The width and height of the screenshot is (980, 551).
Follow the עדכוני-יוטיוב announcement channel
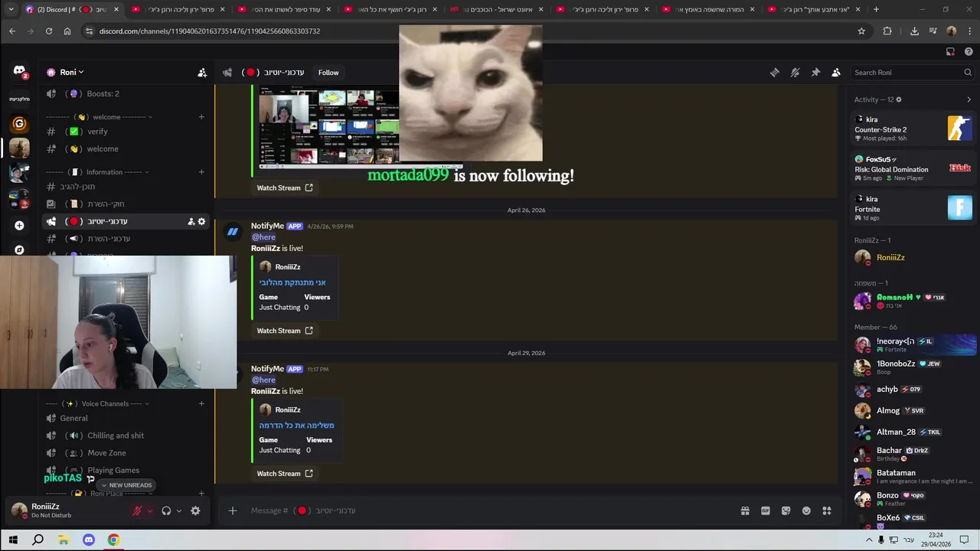point(328,73)
